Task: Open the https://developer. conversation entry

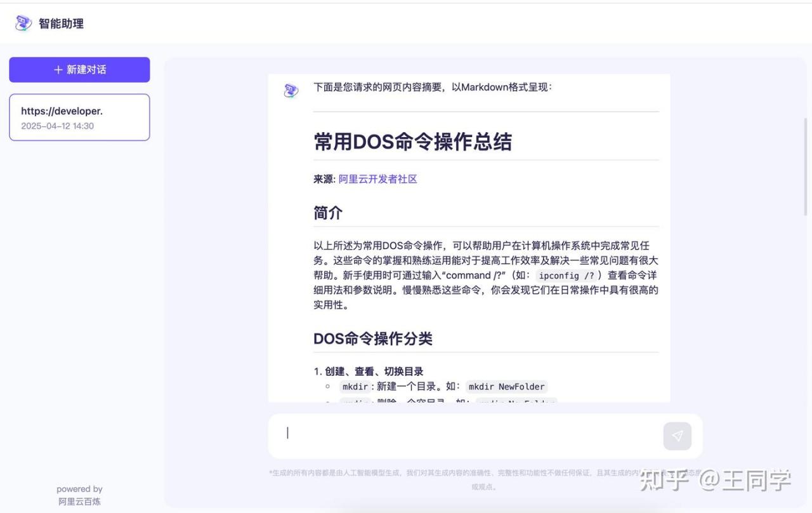Action: 79,117
